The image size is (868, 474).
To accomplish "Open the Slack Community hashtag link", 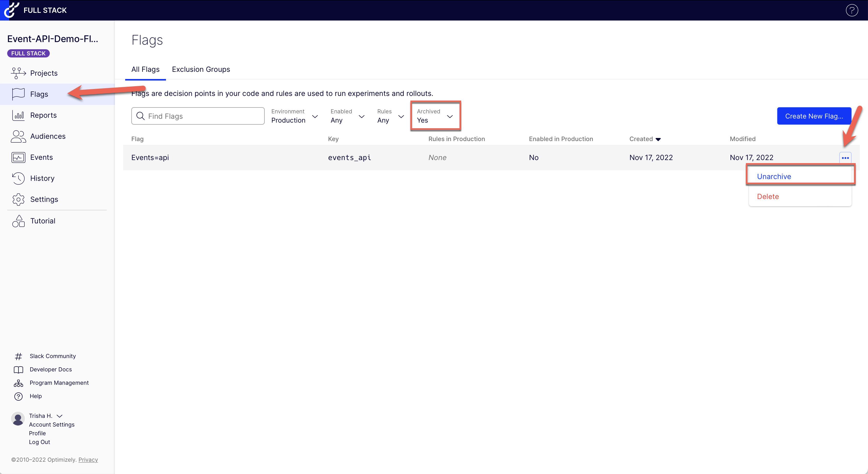I will click(x=53, y=356).
